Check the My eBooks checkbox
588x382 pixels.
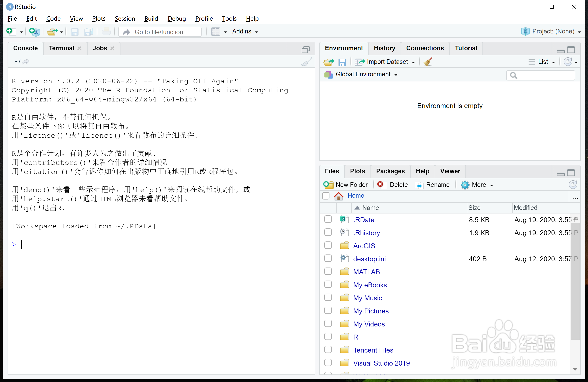[328, 285]
